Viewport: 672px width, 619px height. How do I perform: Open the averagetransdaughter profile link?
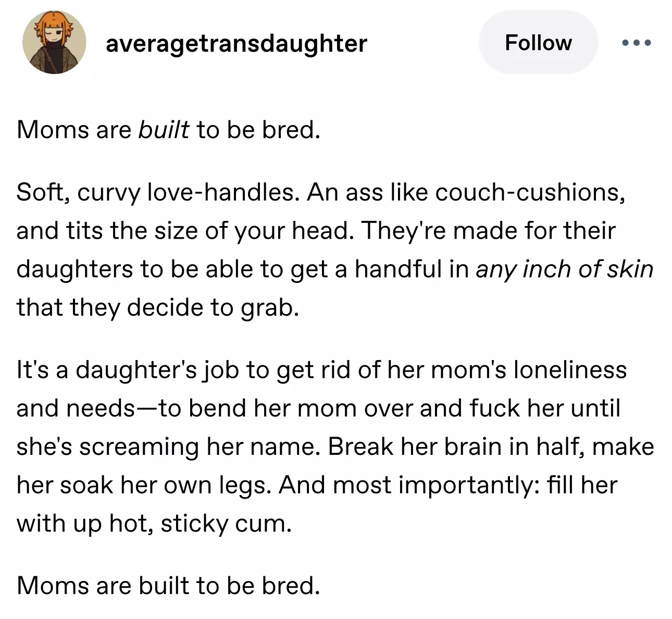coord(237,43)
